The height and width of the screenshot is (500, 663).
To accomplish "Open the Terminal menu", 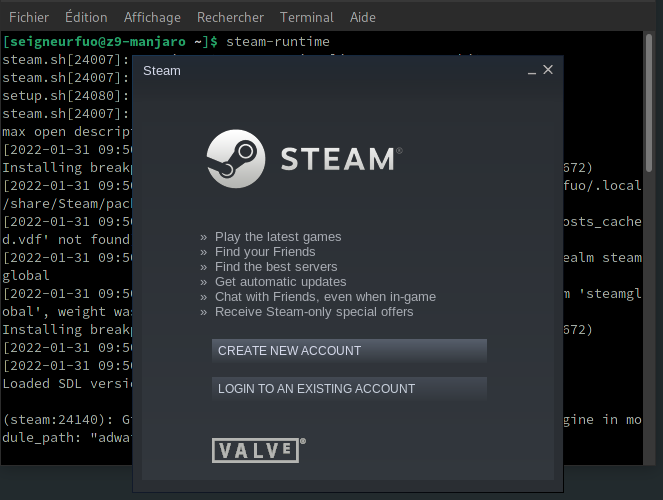I will (x=307, y=17).
